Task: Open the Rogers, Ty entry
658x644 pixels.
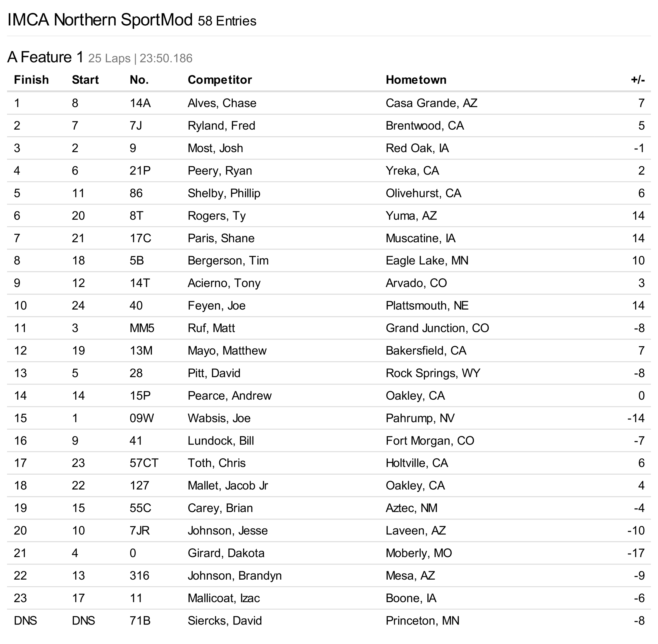Action: 217,216
